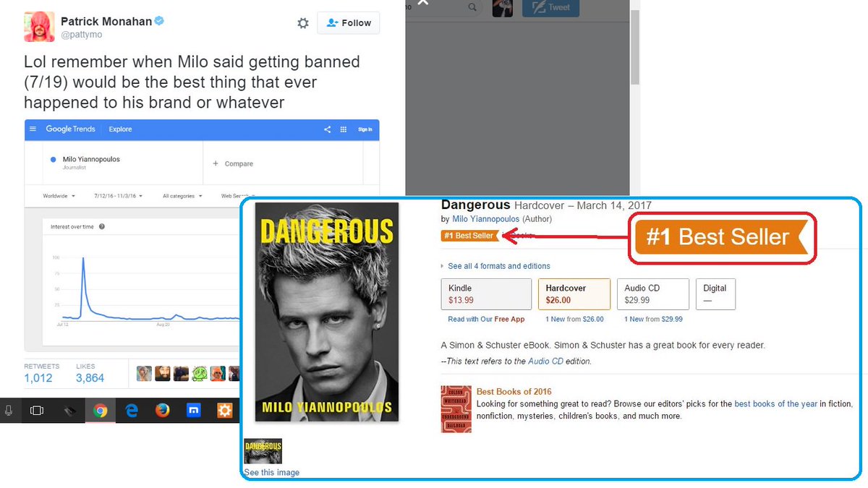Open Task View from the taskbar

point(37,411)
